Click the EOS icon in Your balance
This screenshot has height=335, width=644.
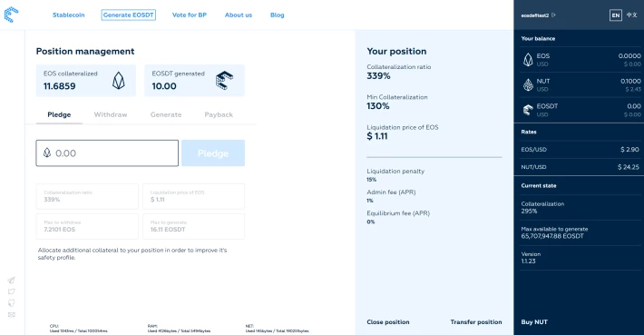click(x=528, y=60)
